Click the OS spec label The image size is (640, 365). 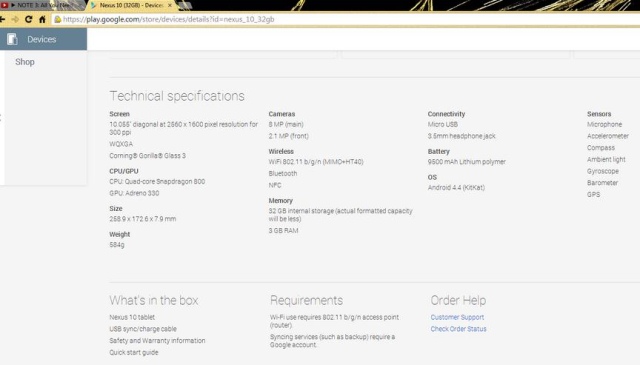point(432,177)
